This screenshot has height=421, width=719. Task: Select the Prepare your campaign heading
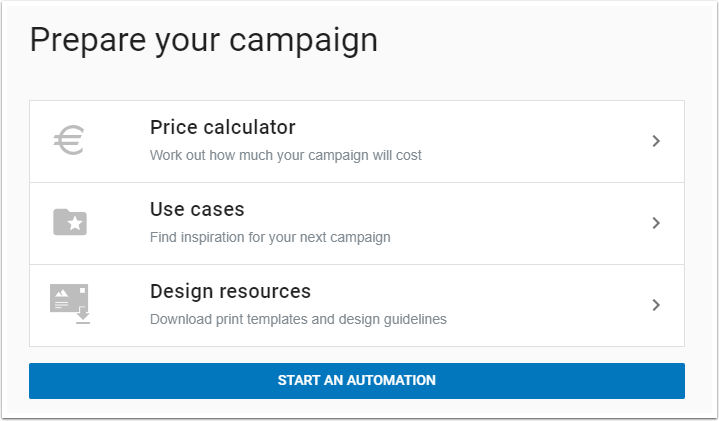(x=204, y=40)
